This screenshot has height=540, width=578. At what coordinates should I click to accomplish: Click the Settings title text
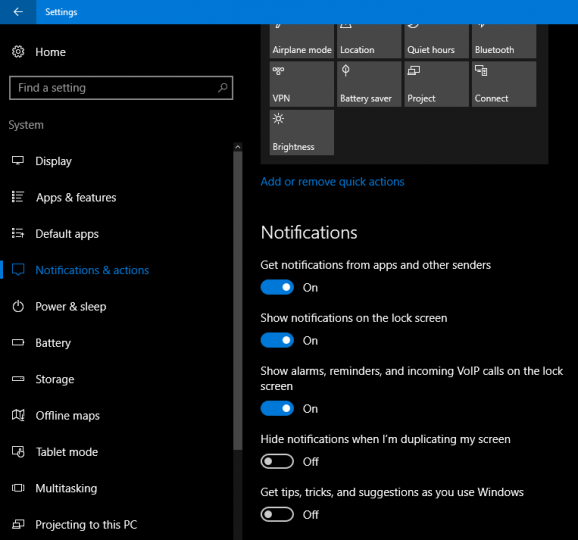click(x=61, y=12)
